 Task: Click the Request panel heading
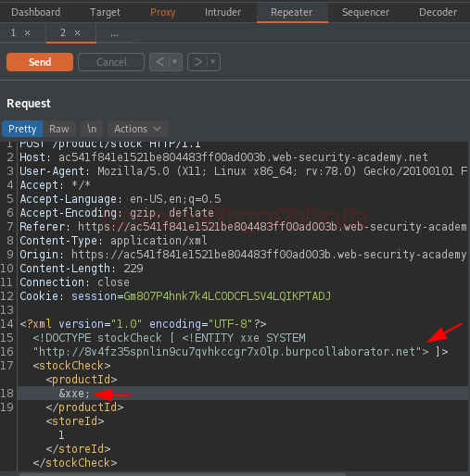tap(29, 104)
